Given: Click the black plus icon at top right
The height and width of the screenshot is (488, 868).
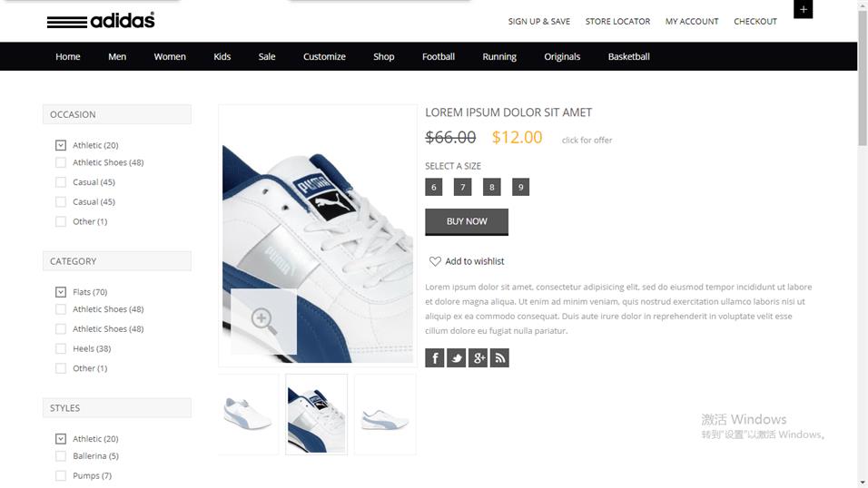Looking at the screenshot, I should [804, 9].
